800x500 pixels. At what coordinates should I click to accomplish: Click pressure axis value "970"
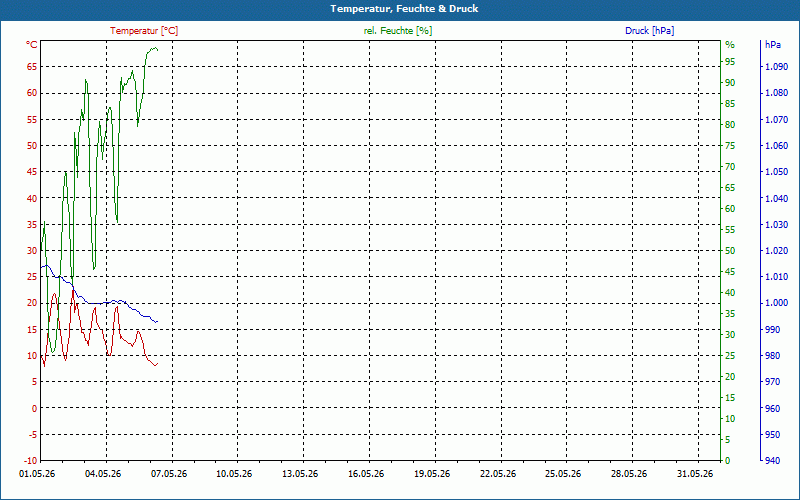pyautogui.click(x=772, y=382)
